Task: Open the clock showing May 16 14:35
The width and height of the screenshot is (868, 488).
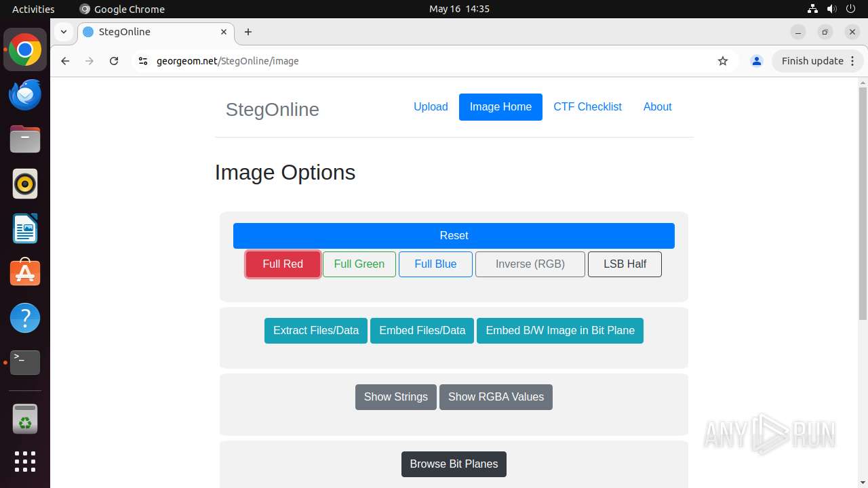Action: point(459,9)
